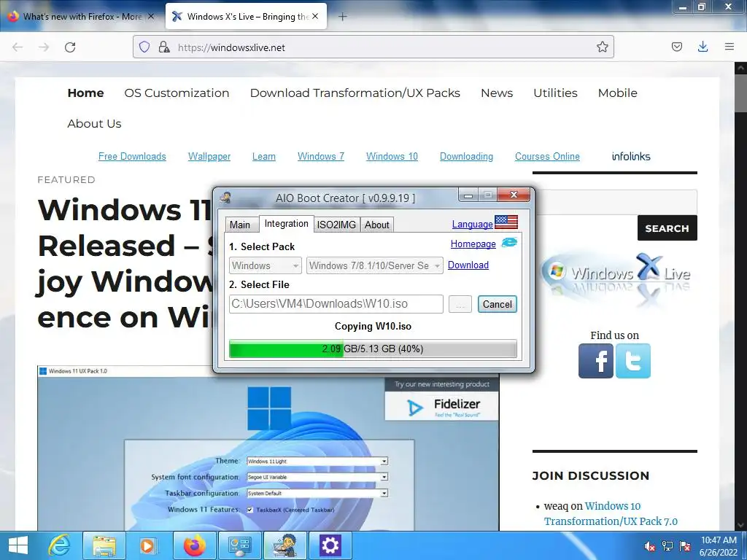The width and height of the screenshot is (747, 560).
Task: Click the Home menu item
Action: (86, 93)
